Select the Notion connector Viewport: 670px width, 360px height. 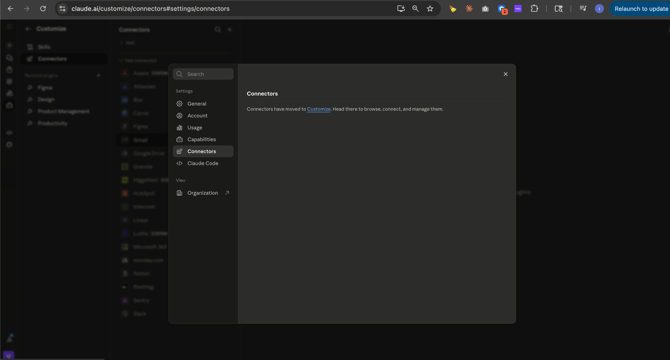tap(143, 273)
